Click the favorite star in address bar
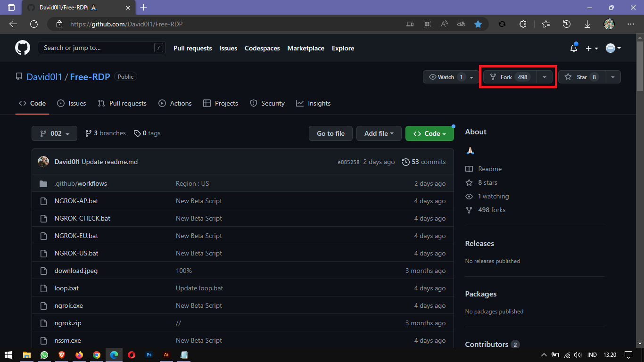 tap(478, 24)
